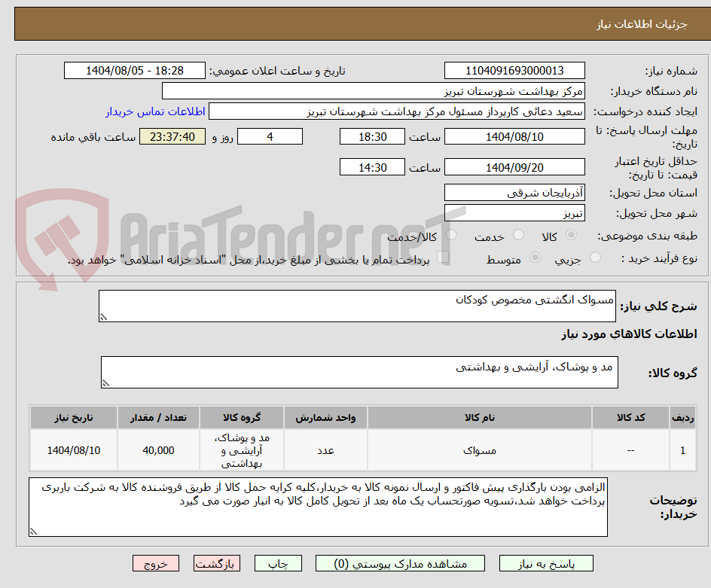
Task: Click the گروه کالا text area
Action: click(359, 372)
